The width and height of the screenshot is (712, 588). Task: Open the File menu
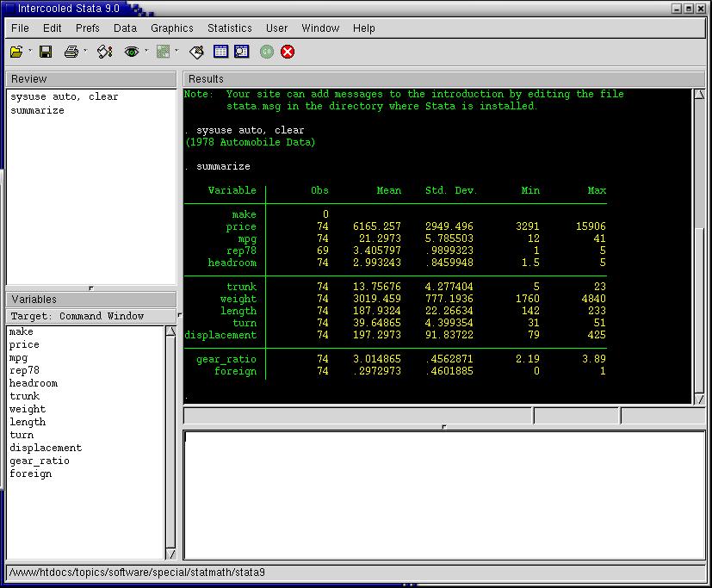[20, 28]
